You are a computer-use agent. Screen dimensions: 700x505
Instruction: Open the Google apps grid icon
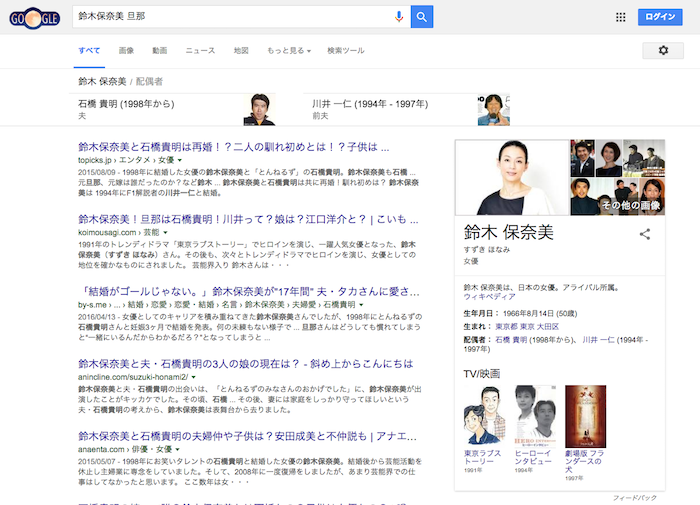tap(620, 17)
